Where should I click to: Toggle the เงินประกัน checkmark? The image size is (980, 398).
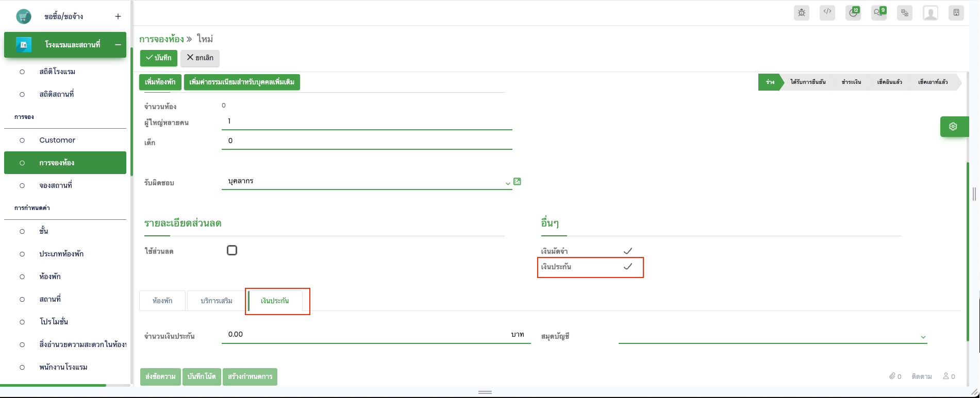(x=627, y=266)
